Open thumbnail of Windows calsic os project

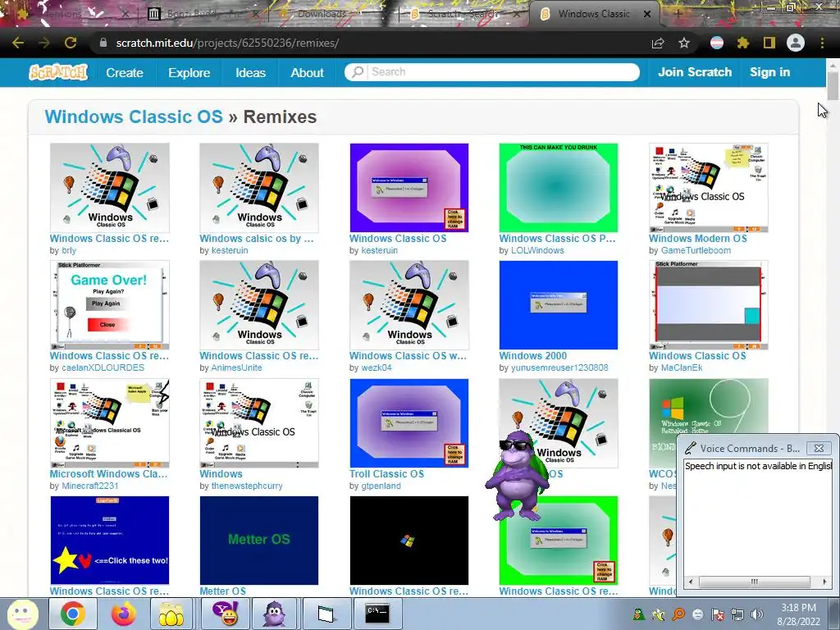pyautogui.click(x=258, y=188)
